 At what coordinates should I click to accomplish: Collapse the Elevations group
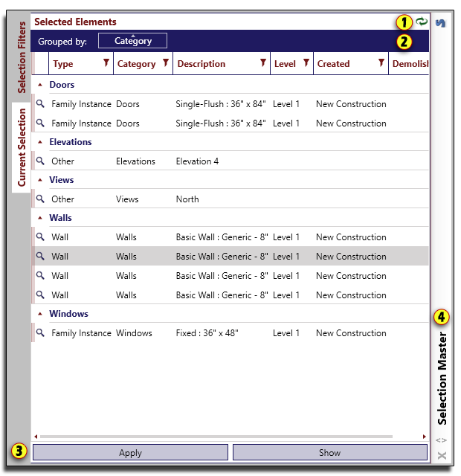point(40,142)
